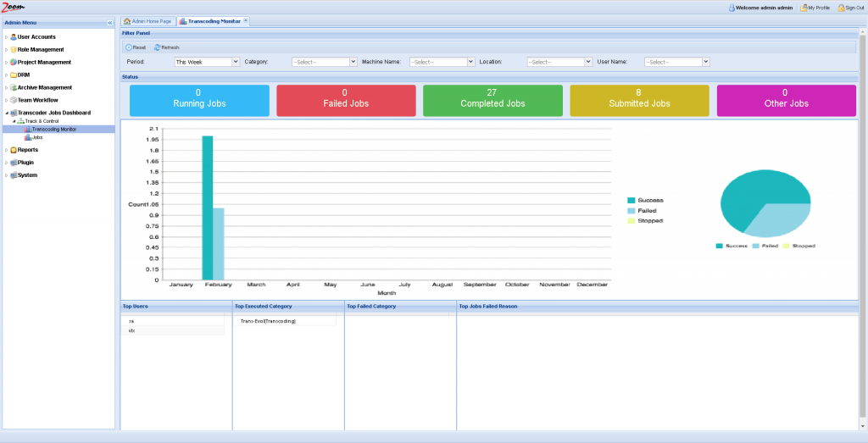
Task: Click the My Profile icon
Action: click(804, 8)
